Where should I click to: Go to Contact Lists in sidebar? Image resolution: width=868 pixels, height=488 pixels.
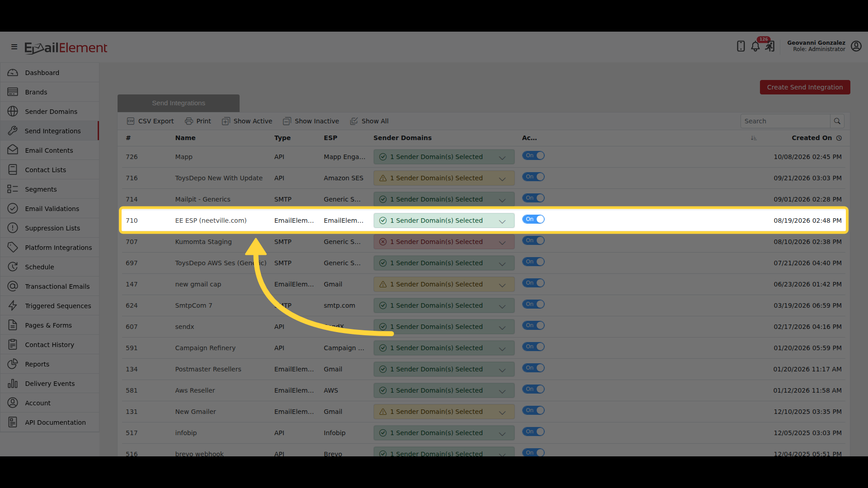pyautogui.click(x=50, y=170)
